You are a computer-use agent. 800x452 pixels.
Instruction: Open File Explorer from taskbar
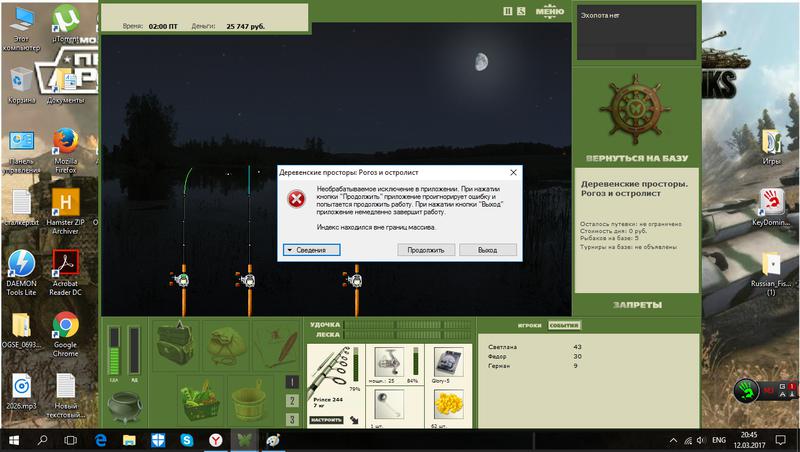pyautogui.click(x=129, y=440)
